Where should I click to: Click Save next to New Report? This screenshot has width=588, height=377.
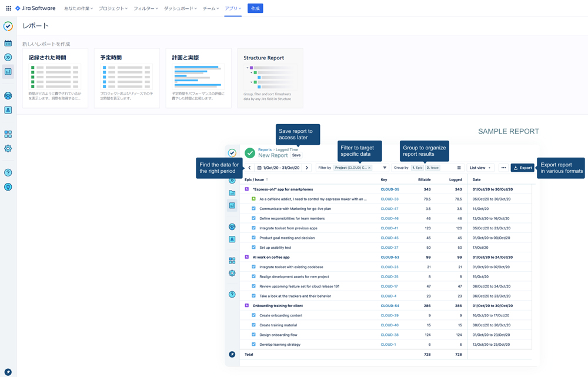(296, 155)
